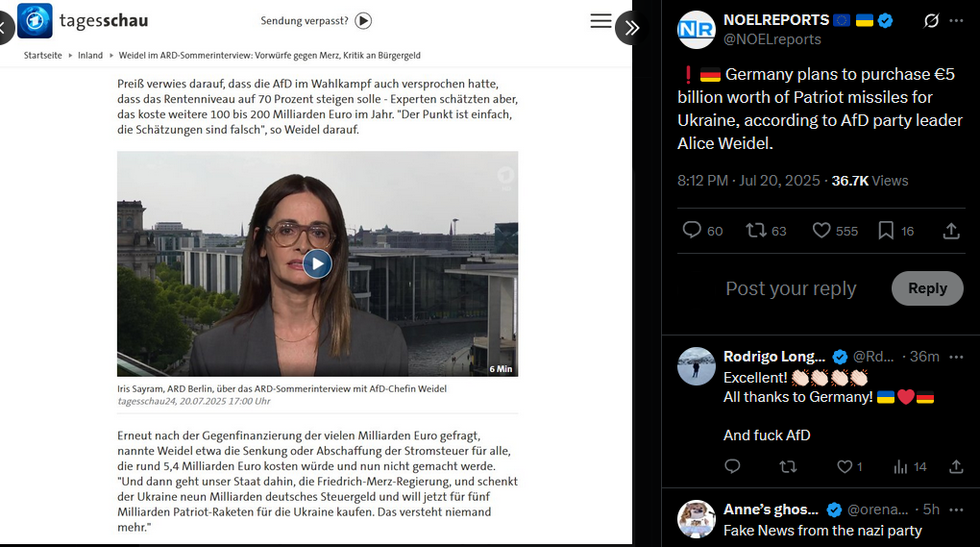Open Rodrigo Long's profile name

774,357
